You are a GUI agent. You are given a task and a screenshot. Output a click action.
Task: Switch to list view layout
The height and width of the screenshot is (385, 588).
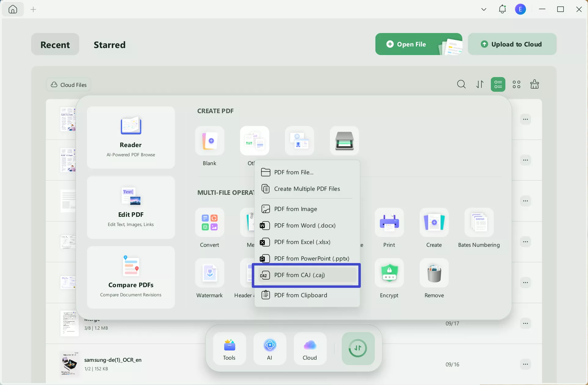(x=498, y=84)
